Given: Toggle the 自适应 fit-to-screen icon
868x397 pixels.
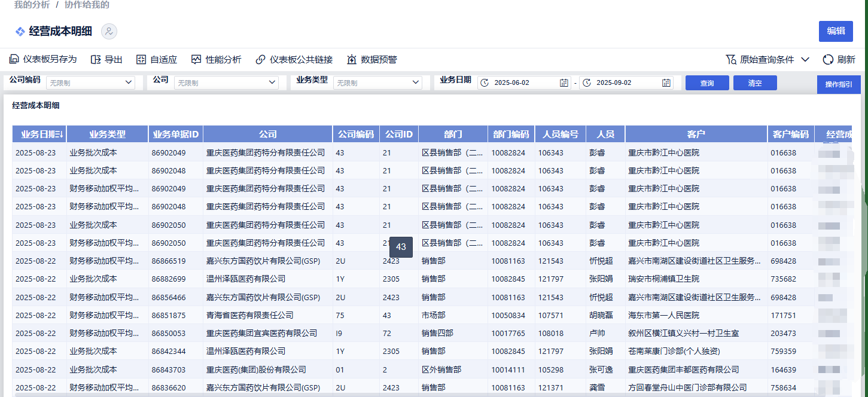Looking at the screenshot, I should 141,59.
